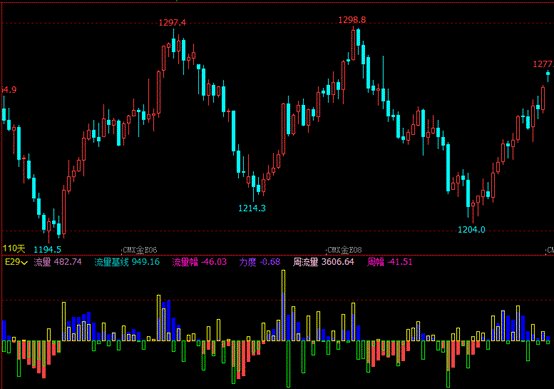Click the 流量幅 -46.03 readout

point(199,262)
